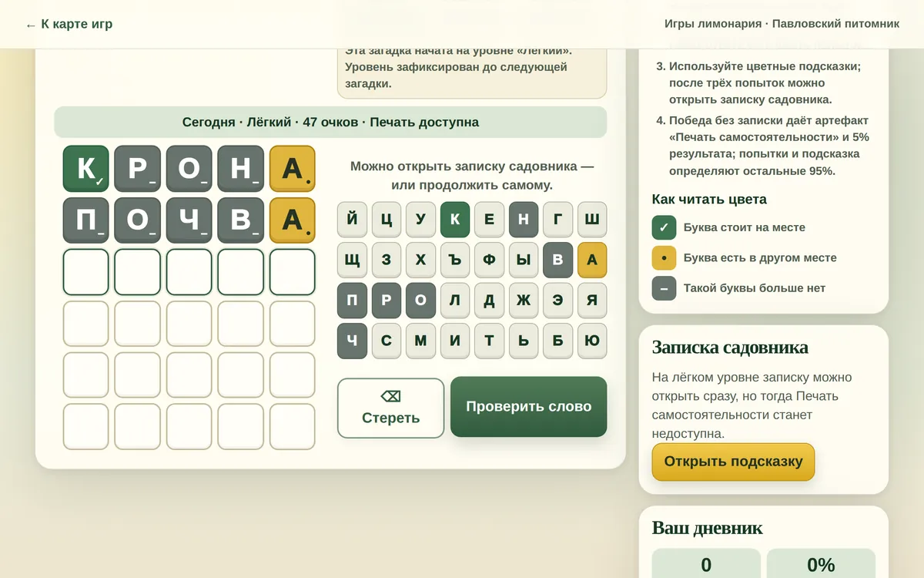Tap the keyboard key Ь
This screenshot has height=578, width=924.
[524, 341]
